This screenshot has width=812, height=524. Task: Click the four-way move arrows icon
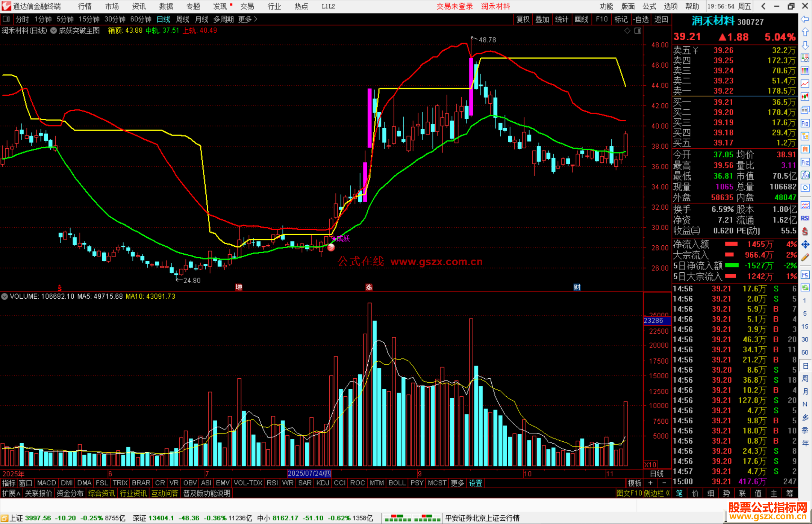click(805, 245)
